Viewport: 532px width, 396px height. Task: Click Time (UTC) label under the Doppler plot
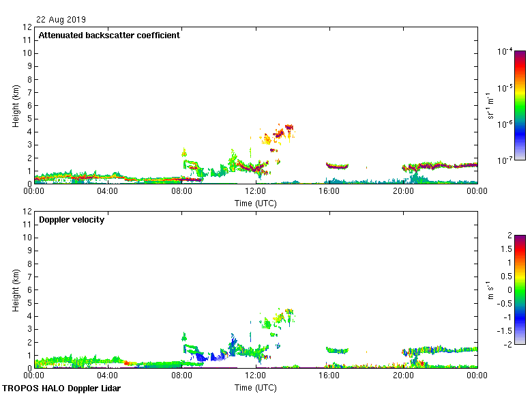256,387
